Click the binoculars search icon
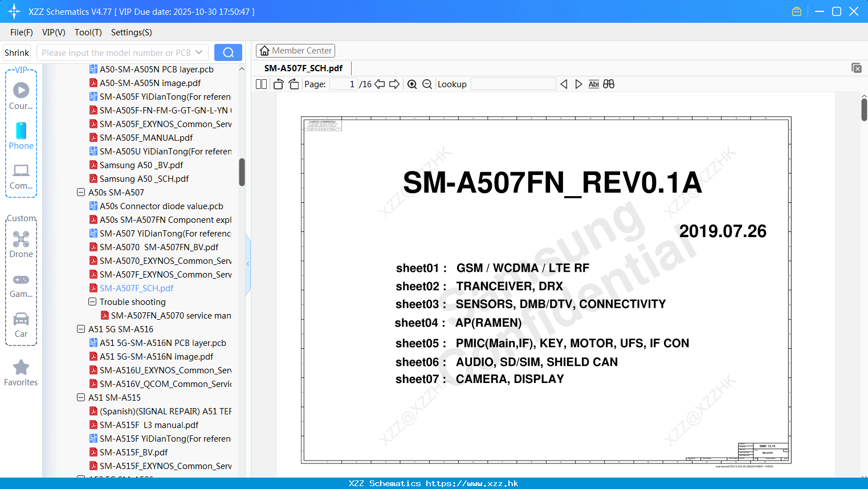This screenshot has width=868, height=489. click(x=609, y=84)
